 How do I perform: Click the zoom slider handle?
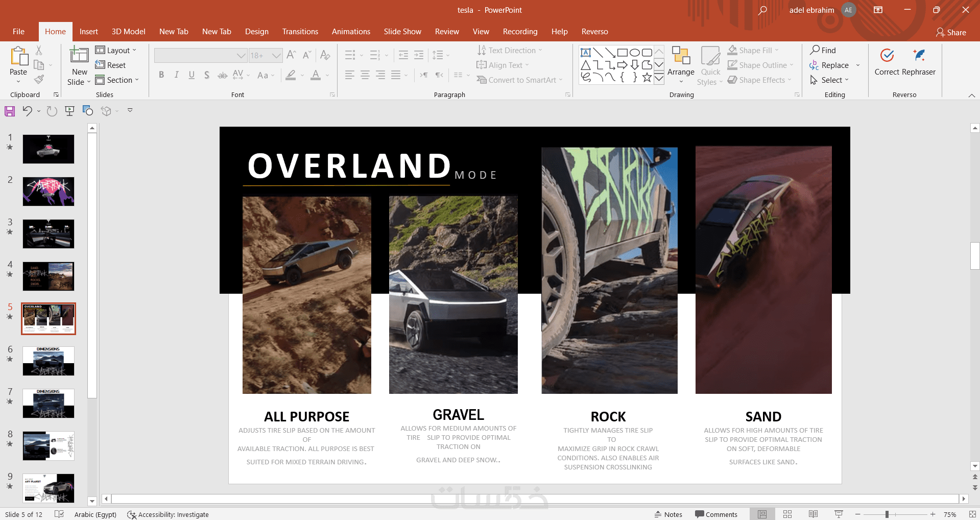click(x=887, y=514)
